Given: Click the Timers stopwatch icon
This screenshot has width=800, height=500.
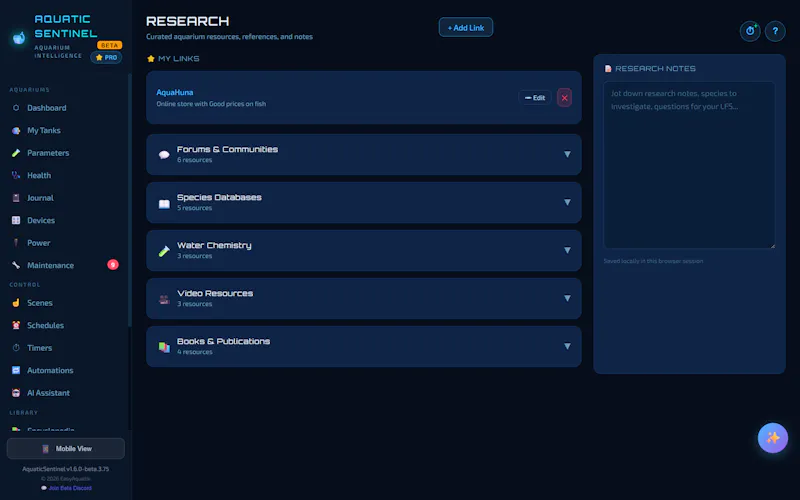Looking at the screenshot, I should coord(16,348).
